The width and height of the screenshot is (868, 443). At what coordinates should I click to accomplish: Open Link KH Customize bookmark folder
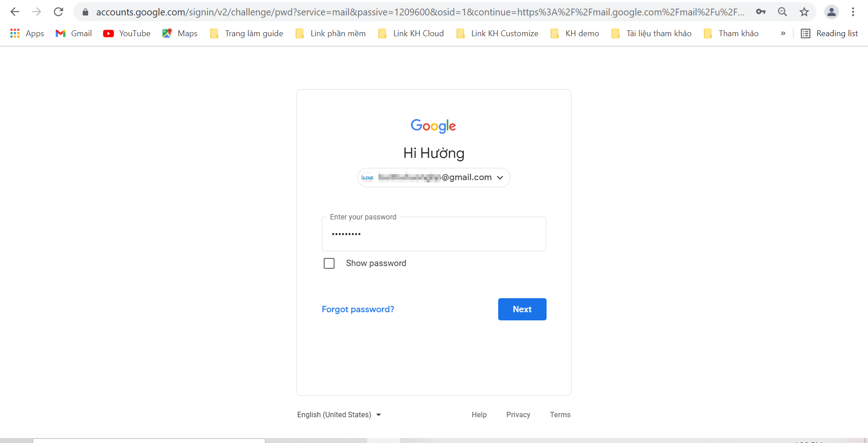click(497, 33)
